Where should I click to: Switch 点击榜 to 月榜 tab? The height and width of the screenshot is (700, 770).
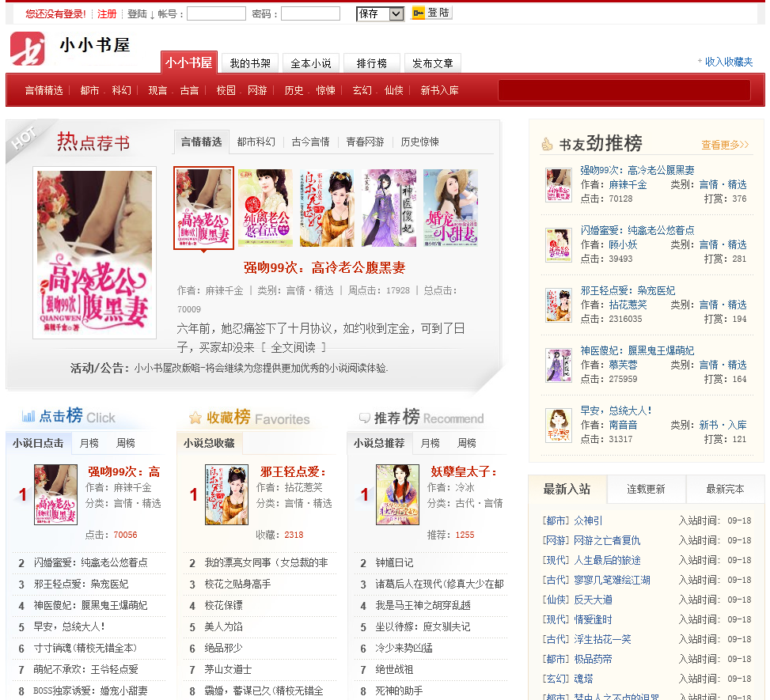click(89, 443)
